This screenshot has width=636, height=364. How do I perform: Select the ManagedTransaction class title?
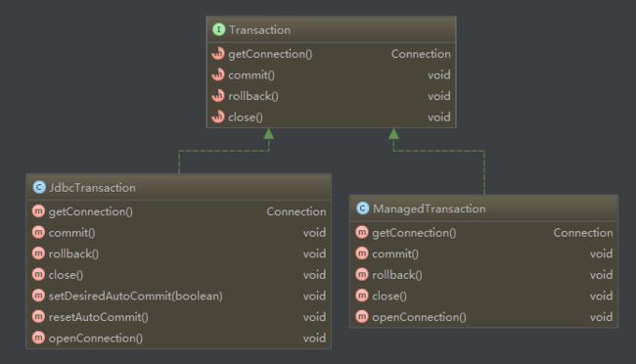pyautogui.click(x=430, y=208)
